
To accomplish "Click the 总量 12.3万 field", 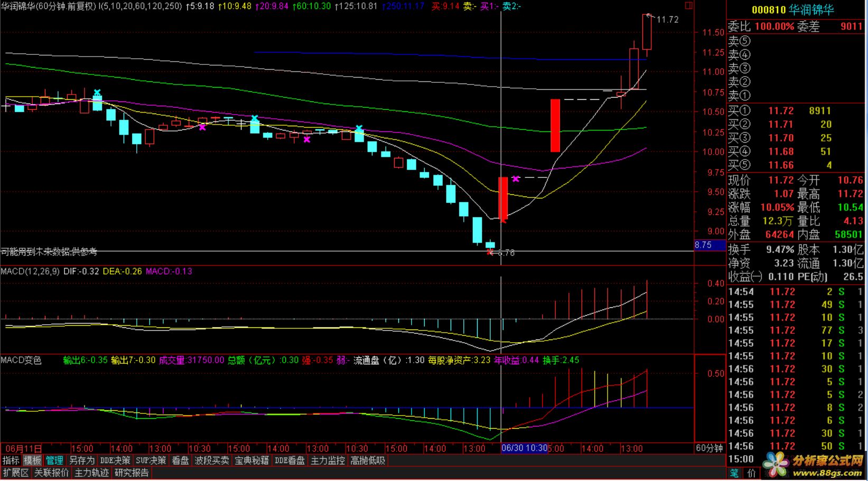I will click(761, 221).
